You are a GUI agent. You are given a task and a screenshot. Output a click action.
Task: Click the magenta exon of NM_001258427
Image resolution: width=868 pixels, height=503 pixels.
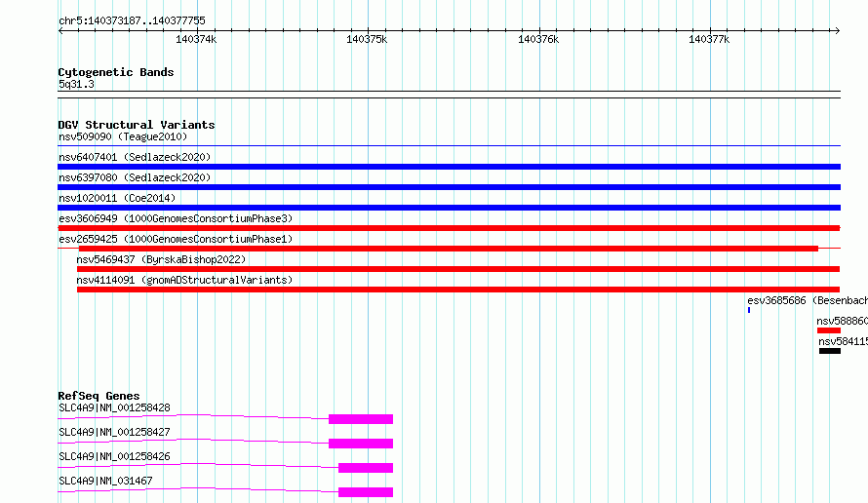[x=361, y=444]
